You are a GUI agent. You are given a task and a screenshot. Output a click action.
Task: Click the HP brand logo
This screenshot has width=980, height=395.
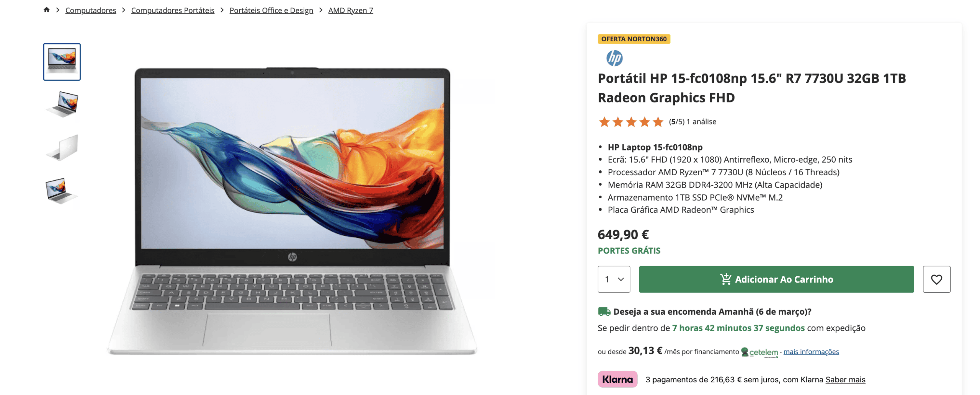[614, 58]
